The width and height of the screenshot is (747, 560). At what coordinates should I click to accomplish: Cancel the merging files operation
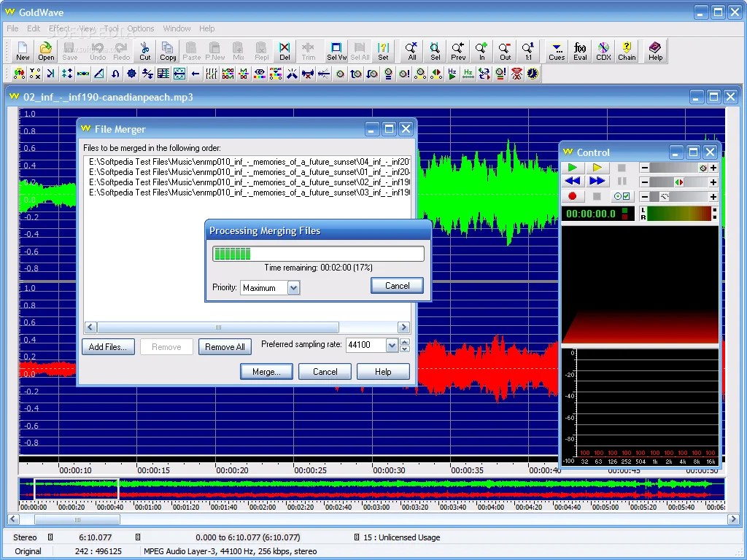[397, 285]
